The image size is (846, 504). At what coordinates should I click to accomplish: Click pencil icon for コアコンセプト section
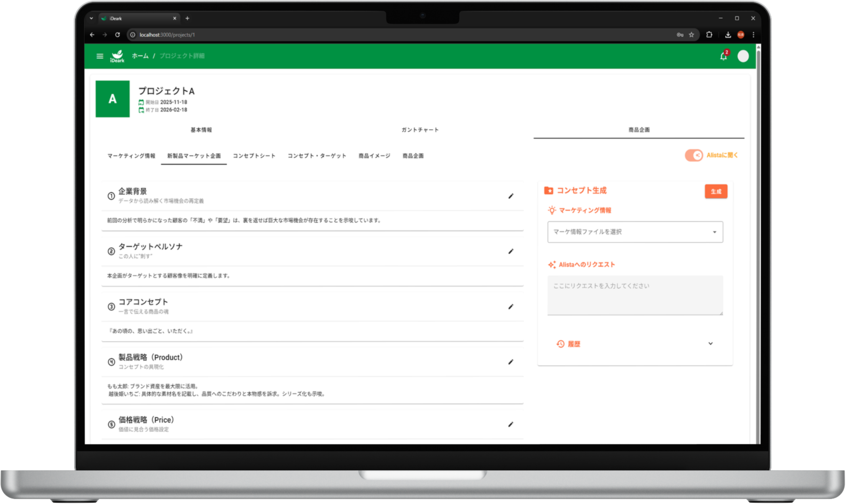point(510,307)
